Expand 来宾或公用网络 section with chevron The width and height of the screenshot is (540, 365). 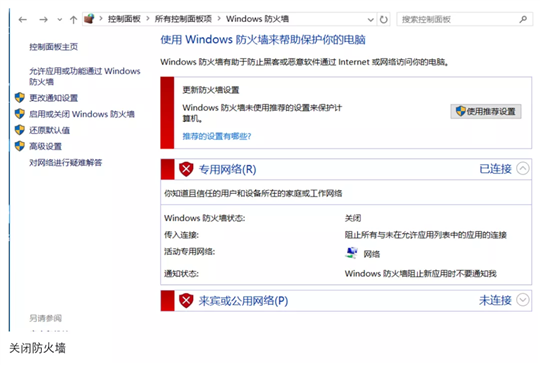coord(523,300)
